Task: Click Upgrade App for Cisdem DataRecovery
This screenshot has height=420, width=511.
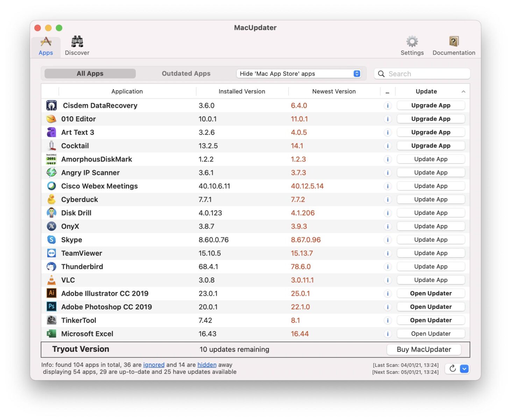Action: coord(431,105)
